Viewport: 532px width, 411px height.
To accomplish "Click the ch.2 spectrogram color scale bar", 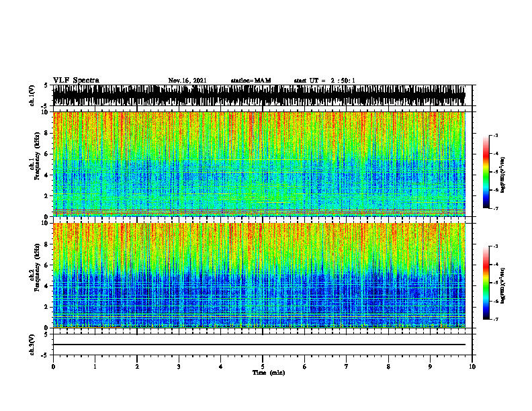I will pyautogui.click(x=486, y=283).
